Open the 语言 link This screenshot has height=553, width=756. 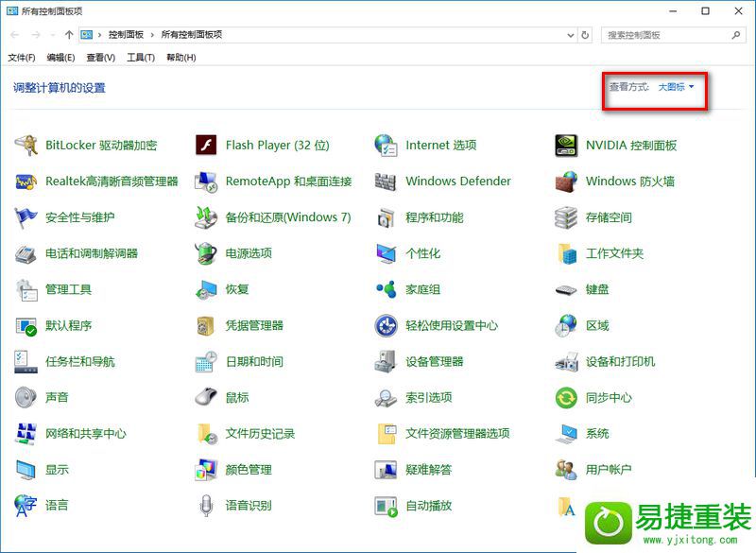point(57,506)
